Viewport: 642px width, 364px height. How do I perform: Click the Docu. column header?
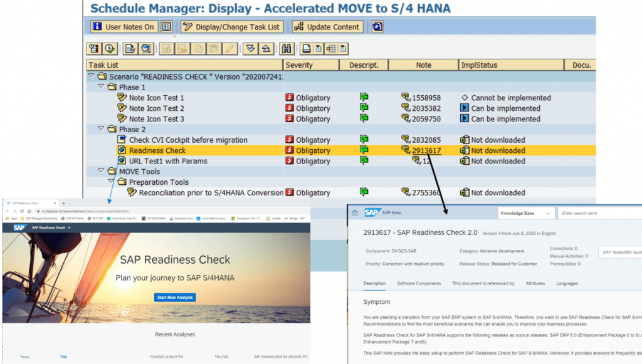(580, 65)
